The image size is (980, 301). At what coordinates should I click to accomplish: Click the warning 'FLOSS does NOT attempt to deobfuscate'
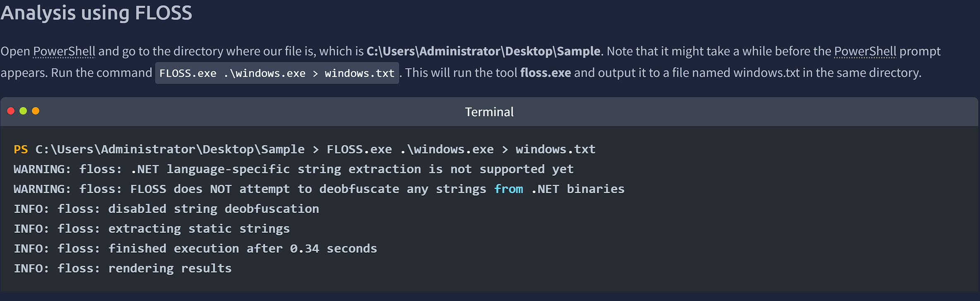[319, 189]
